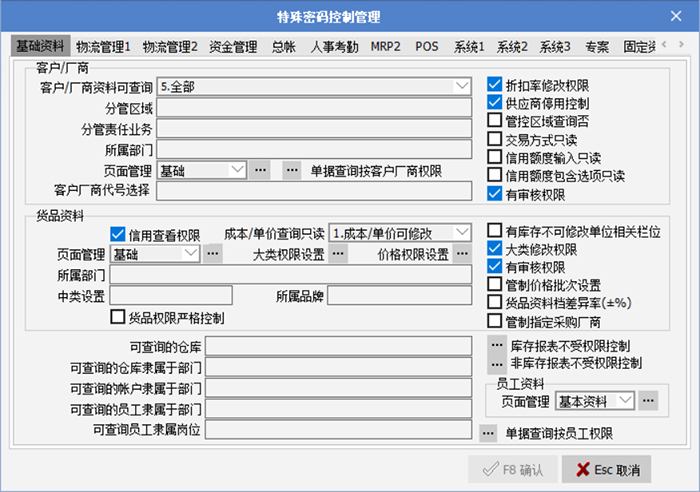700x492 pixels.
Task: Expand the 客户/厂商资料可查询 dropdown
Action: (x=461, y=87)
